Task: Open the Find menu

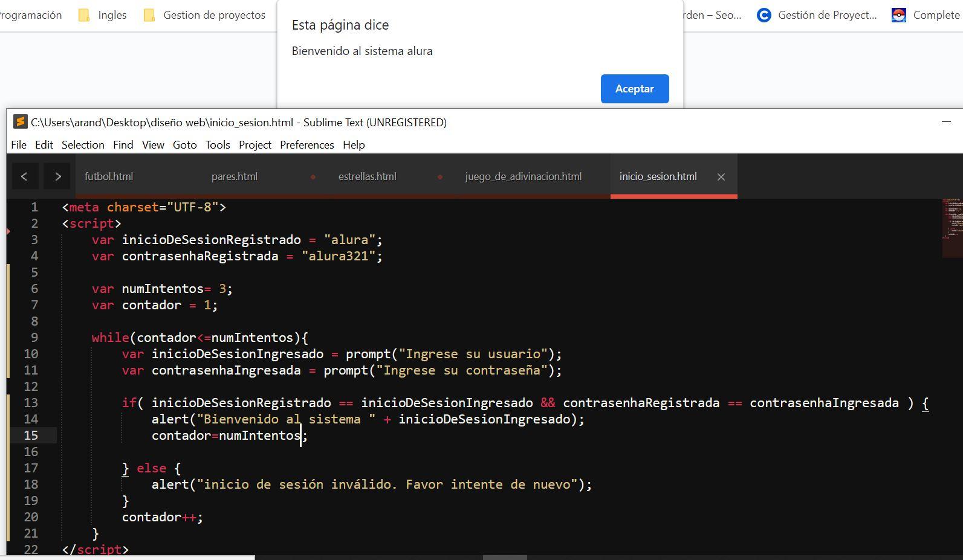Action: 123,145
